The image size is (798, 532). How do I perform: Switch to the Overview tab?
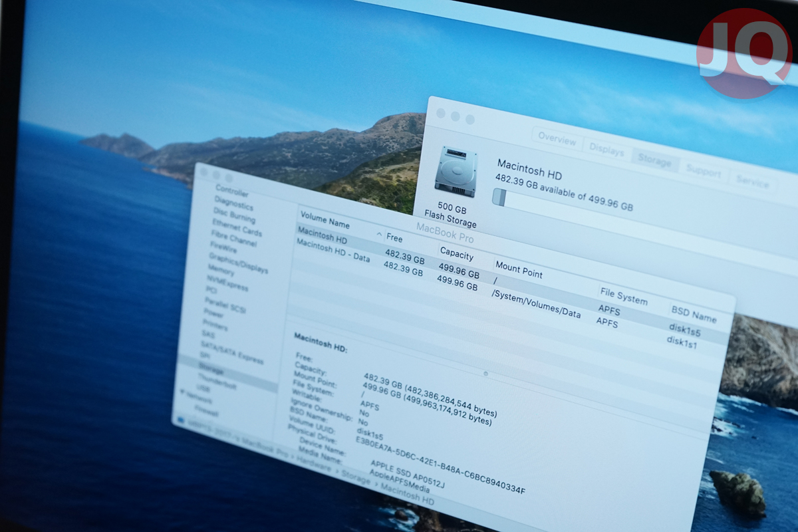(557, 140)
